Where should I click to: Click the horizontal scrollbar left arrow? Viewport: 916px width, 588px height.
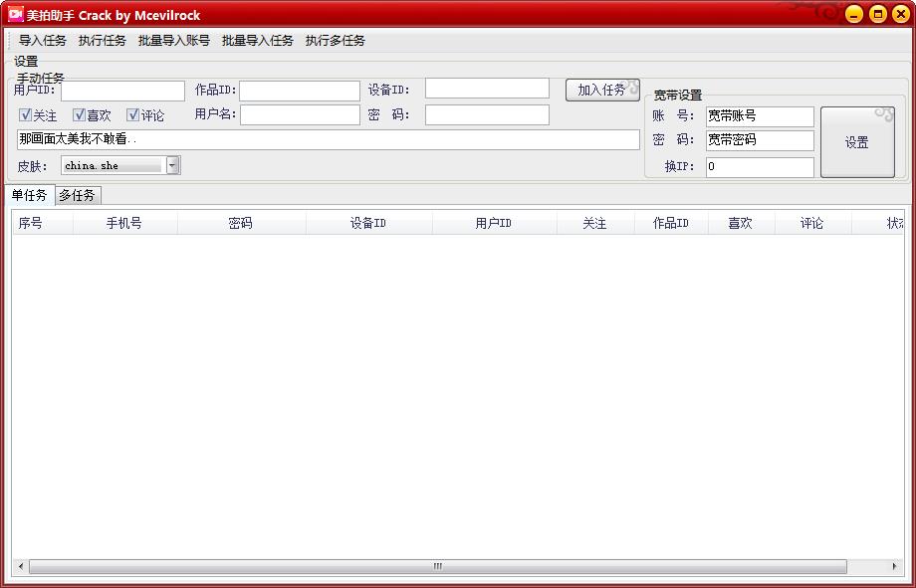(x=20, y=566)
